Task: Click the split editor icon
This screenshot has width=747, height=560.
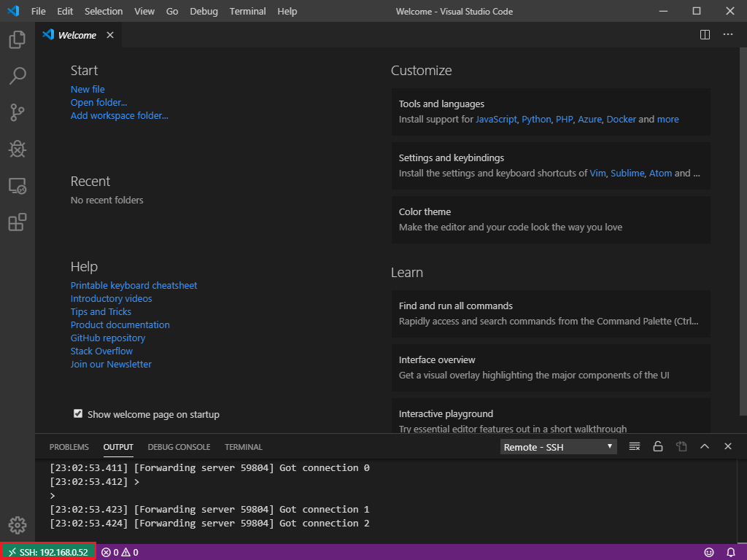Action: [x=705, y=35]
